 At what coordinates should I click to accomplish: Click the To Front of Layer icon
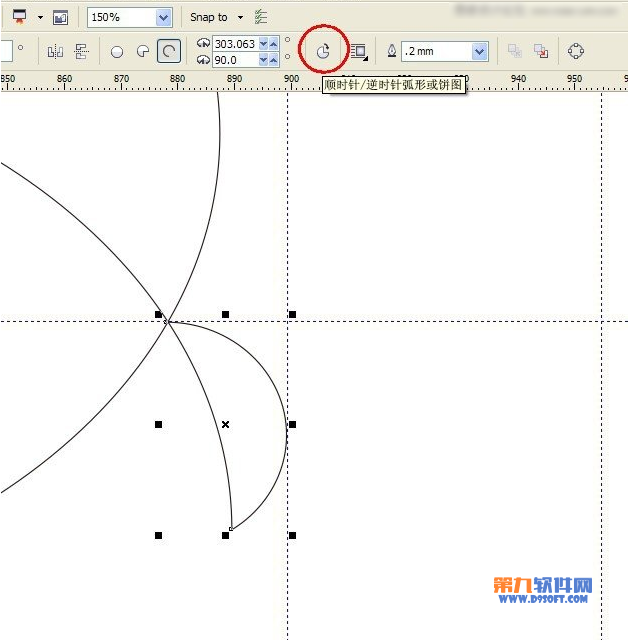[x=515, y=51]
